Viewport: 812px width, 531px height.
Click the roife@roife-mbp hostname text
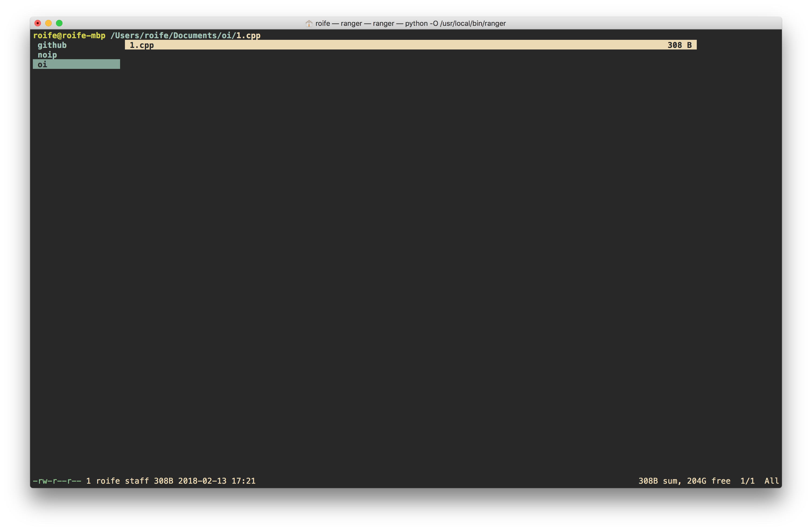(69, 36)
